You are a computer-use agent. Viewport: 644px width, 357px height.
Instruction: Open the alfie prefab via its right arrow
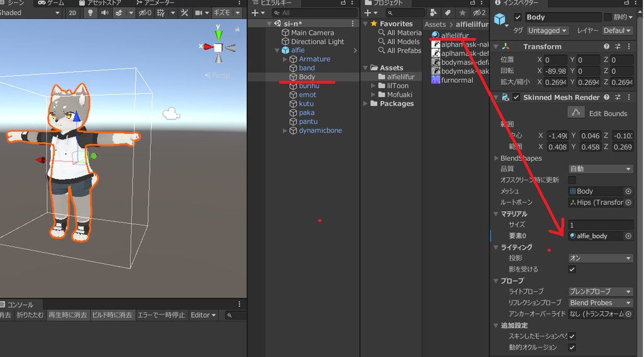click(x=355, y=50)
